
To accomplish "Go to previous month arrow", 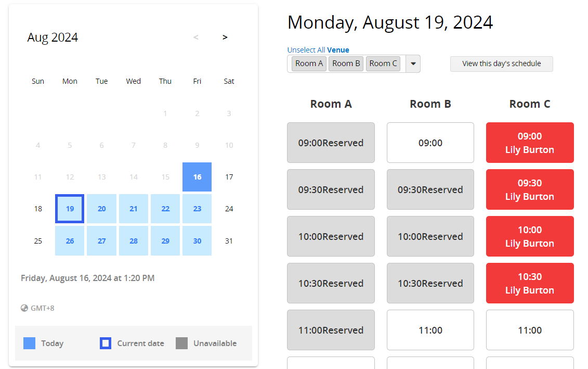I will (x=196, y=37).
